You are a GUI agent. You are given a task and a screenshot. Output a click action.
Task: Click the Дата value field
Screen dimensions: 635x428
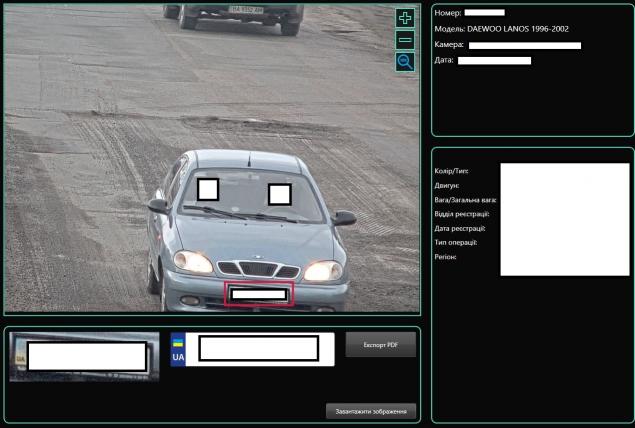point(494,61)
